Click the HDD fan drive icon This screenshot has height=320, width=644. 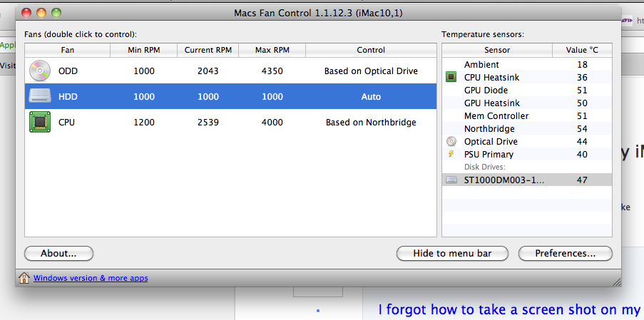pyautogui.click(x=40, y=96)
